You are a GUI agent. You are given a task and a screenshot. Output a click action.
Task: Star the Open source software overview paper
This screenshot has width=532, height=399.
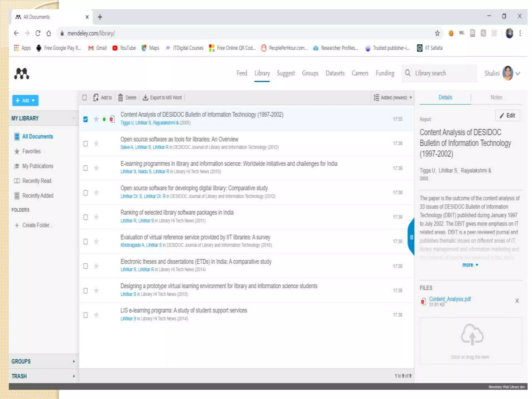[x=96, y=143]
